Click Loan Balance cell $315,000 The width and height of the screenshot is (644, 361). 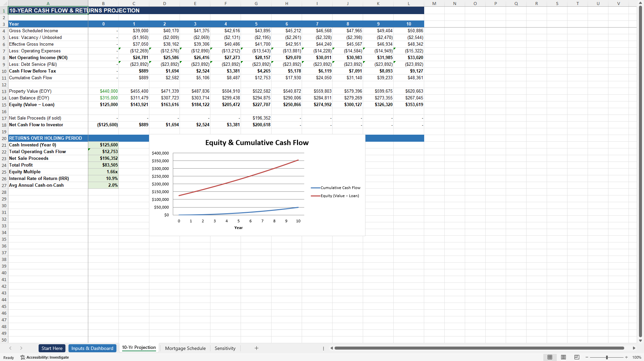click(x=103, y=98)
